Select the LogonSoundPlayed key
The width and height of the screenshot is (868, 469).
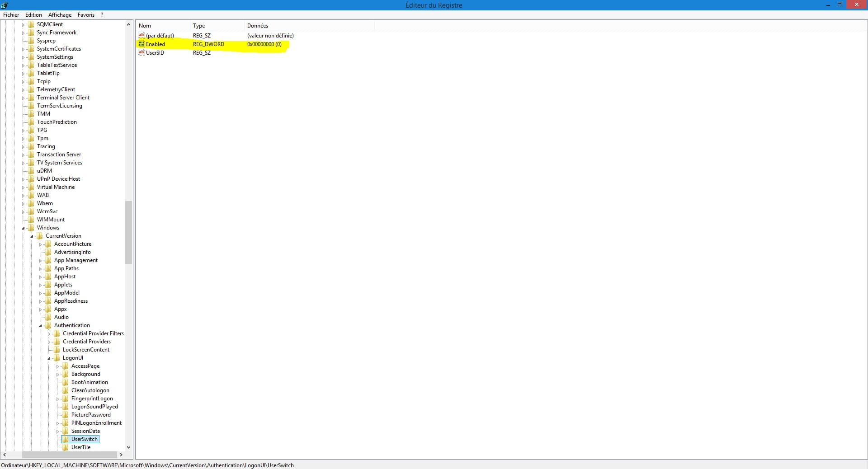tap(94, 407)
